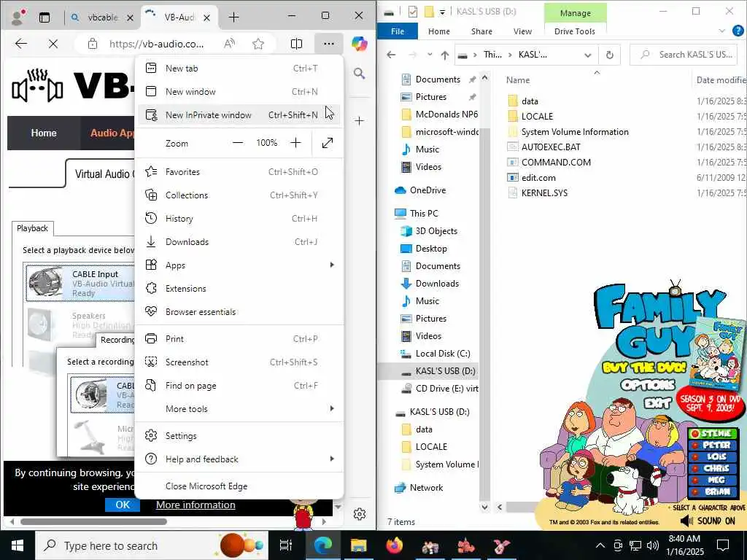Choose Close Microsoft Edge
Image resolution: width=747 pixels, height=560 pixels.
click(239, 486)
